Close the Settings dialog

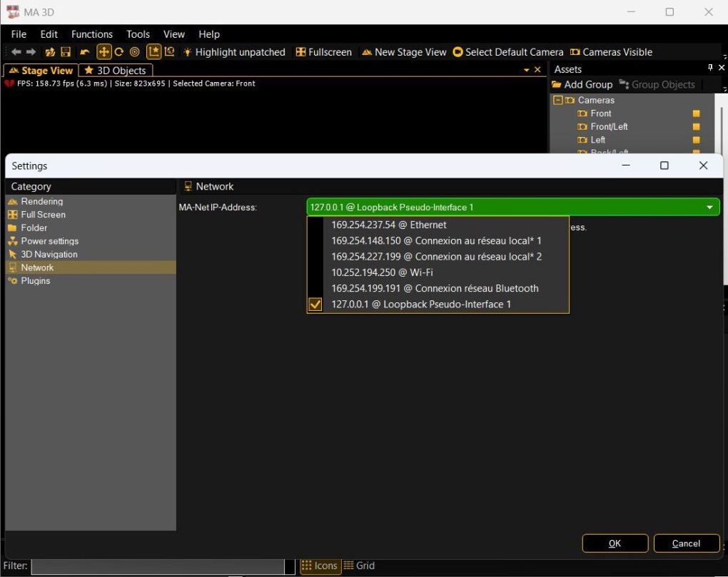tap(704, 165)
